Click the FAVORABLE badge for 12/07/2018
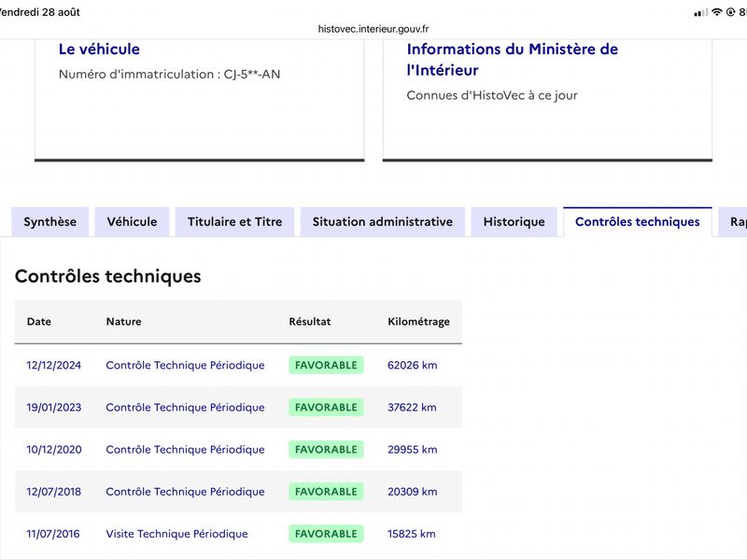 (x=326, y=492)
